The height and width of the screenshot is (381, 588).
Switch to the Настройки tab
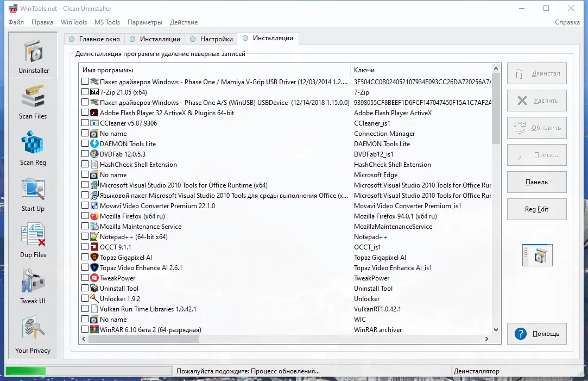[x=212, y=39]
